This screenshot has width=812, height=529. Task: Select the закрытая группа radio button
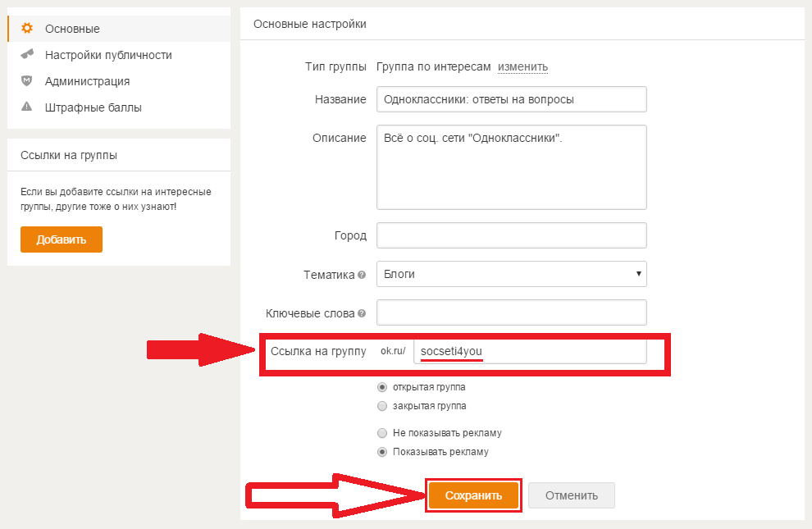(382, 406)
